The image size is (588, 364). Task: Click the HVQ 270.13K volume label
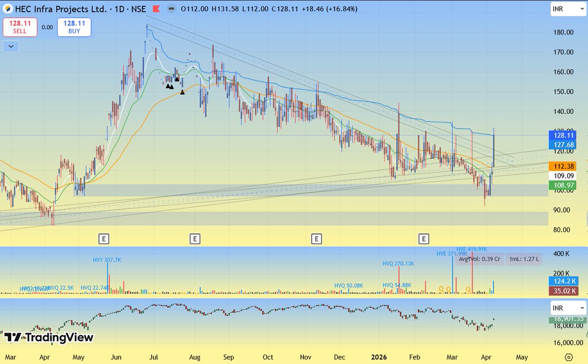(x=398, y=263)
